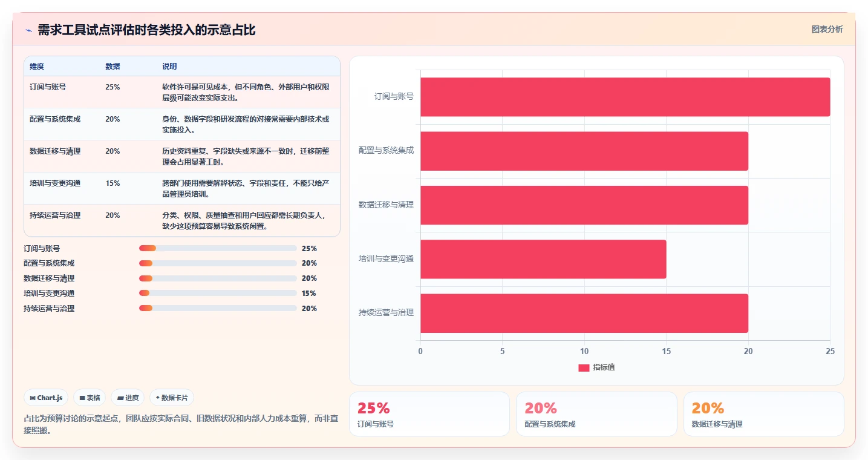Open the 20% 数据迁移与清理 data card
868x460 pixels.
click(764, 414)
